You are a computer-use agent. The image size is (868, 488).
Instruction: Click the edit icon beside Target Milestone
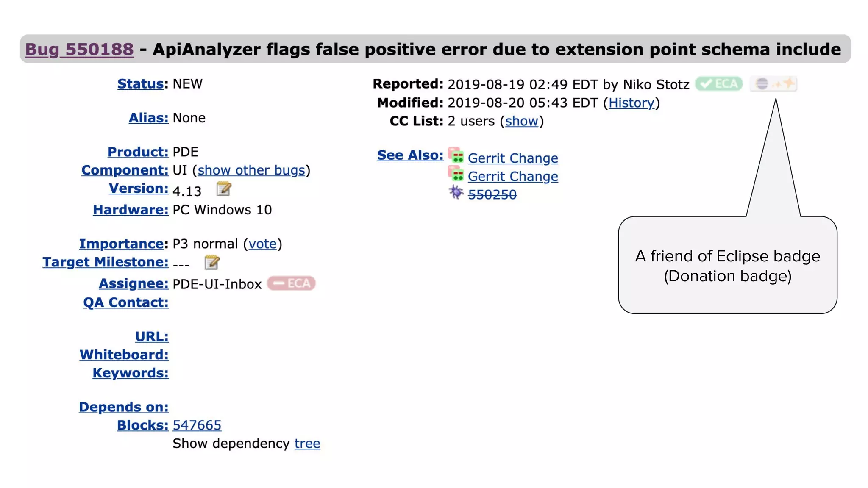click(x=212, y=263)
